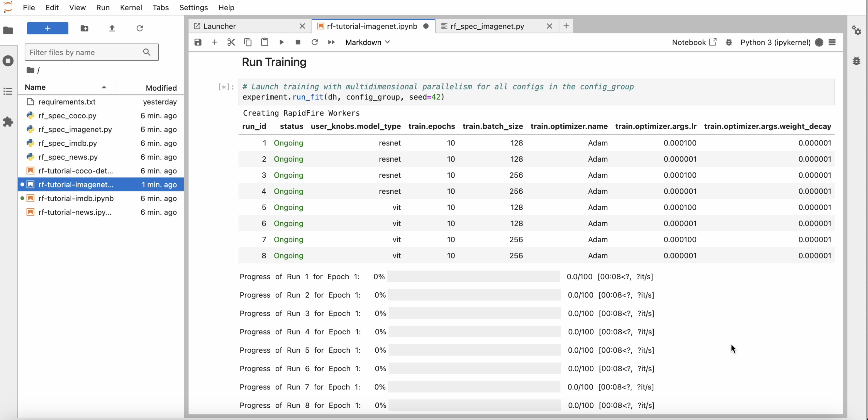Viewport: 868px width, 420px height.
Task: Open the notebook toolbar hamburger menu
Action: pos(832,42)
